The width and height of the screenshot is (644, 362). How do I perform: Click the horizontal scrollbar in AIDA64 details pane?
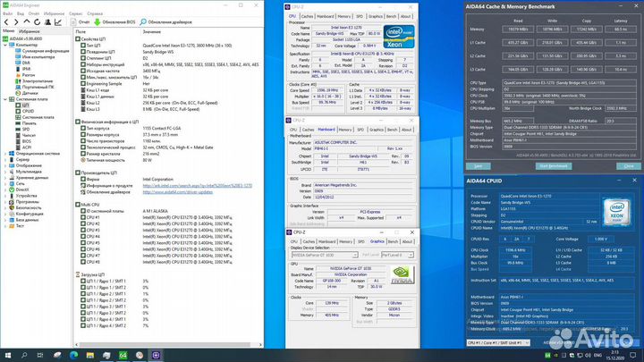tap(165, 344)
